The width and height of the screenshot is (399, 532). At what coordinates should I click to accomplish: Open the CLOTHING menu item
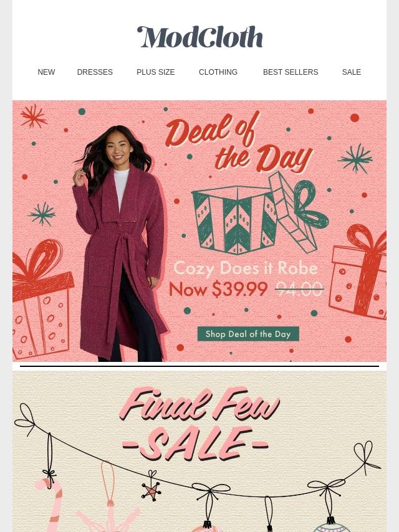(218, 72)
